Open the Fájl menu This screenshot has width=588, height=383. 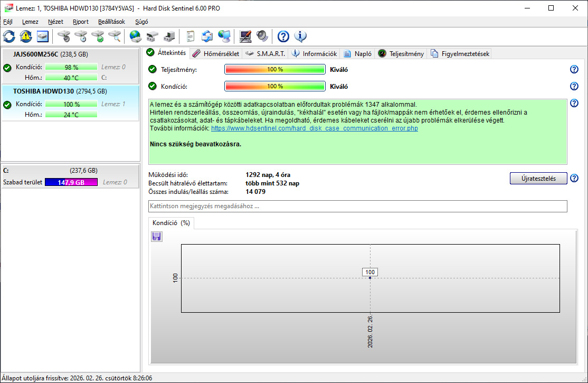point(8,22)
